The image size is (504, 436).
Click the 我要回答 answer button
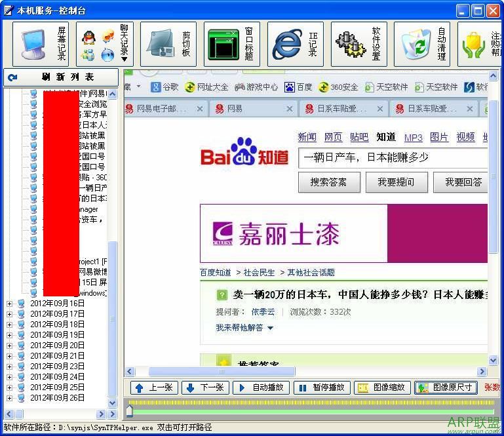click(461, 182)
